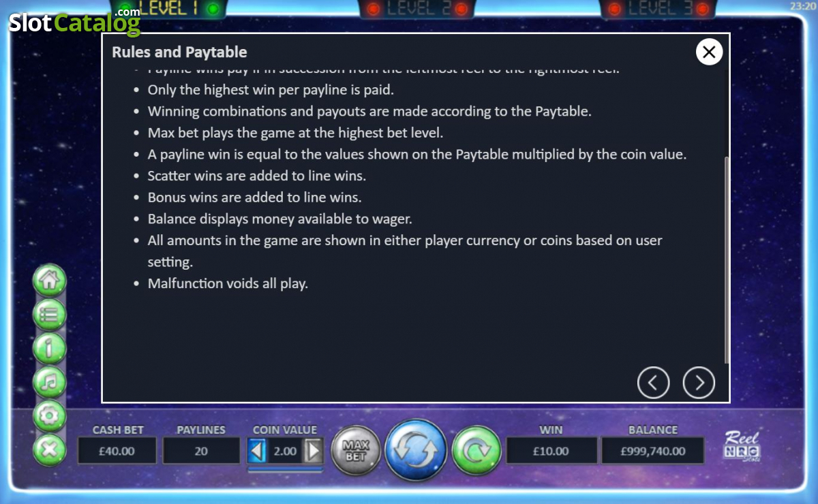Spin the reels with blue button
The image size is (818, 504).
pos(416,451)
